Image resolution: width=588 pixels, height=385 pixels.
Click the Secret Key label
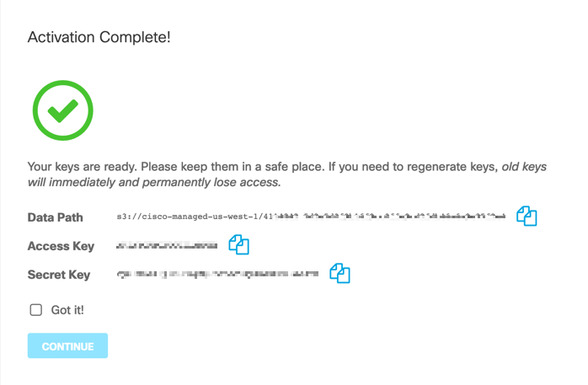click(58, 274)
